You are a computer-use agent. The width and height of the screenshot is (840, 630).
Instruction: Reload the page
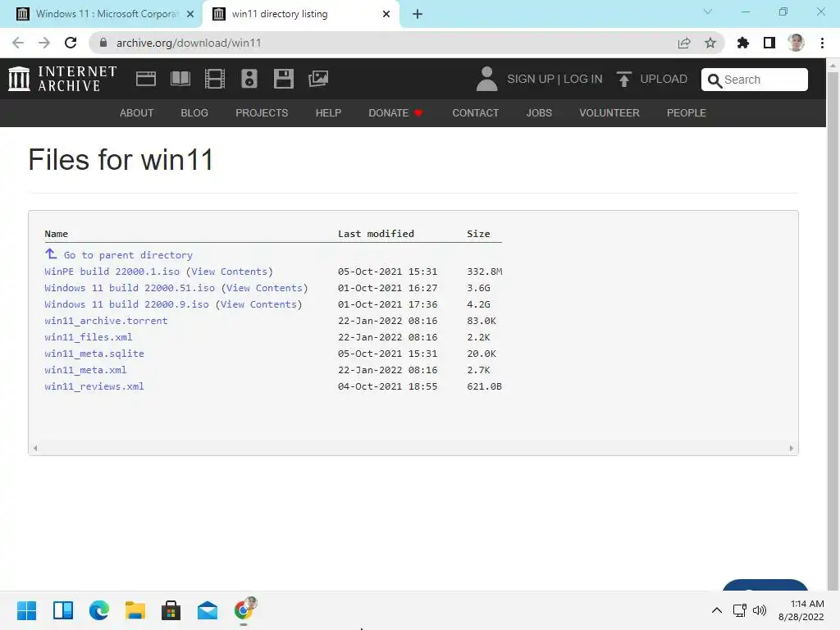pos(71,43)
